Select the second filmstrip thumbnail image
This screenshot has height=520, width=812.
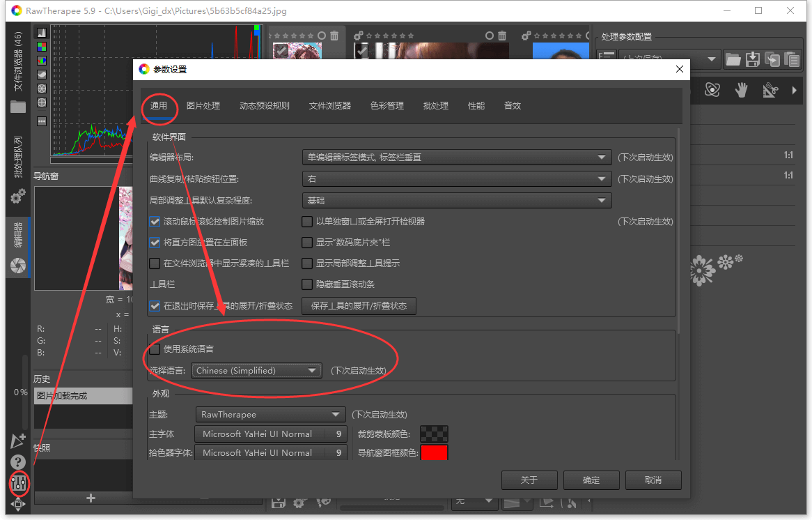coord(431,50)
